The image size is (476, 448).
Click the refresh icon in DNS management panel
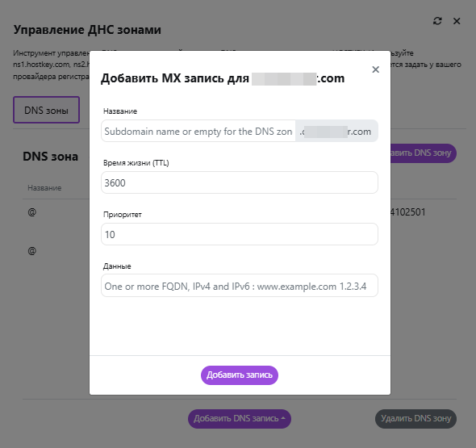pyautogui.click(x=437, y=21)
